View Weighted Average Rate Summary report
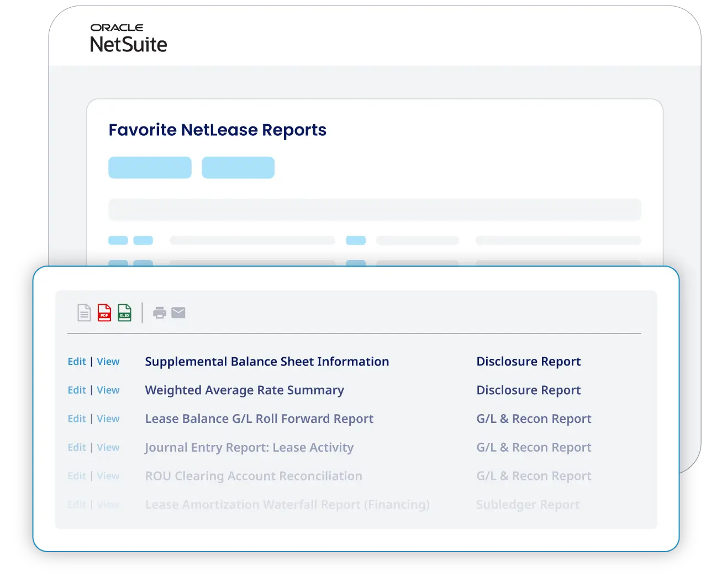 [x=108, y=390]
